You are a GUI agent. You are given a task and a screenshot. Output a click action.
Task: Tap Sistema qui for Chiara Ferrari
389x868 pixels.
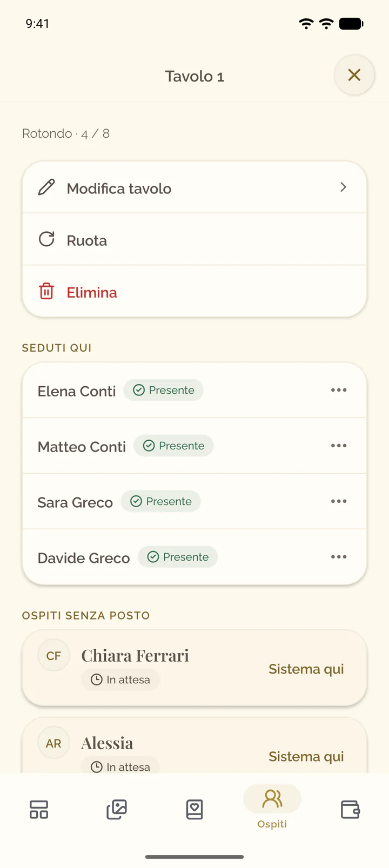(x=306, y=669)
